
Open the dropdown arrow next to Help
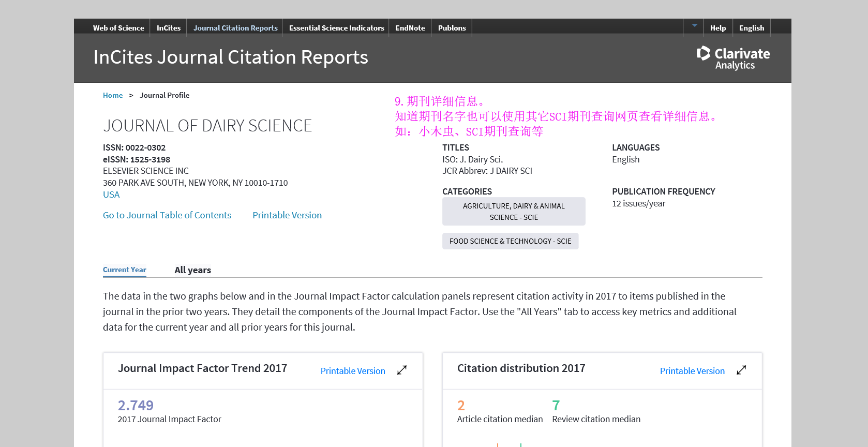click(695, 25)
